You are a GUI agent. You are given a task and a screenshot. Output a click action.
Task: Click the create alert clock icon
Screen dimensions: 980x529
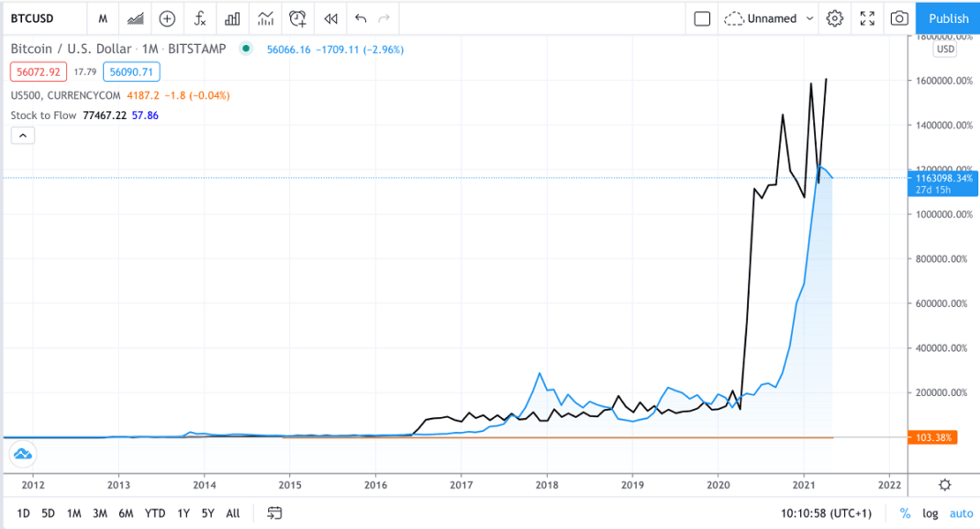tap(297, 18)
